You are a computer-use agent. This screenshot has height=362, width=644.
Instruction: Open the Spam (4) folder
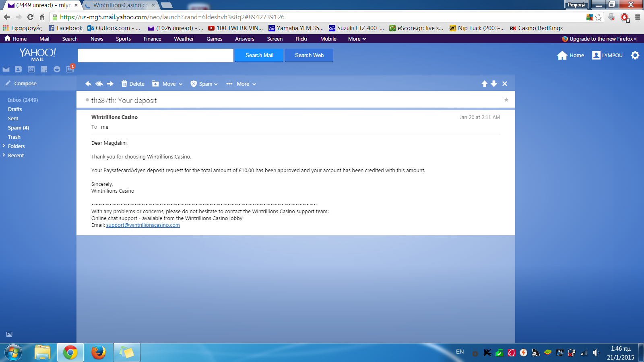19,128
